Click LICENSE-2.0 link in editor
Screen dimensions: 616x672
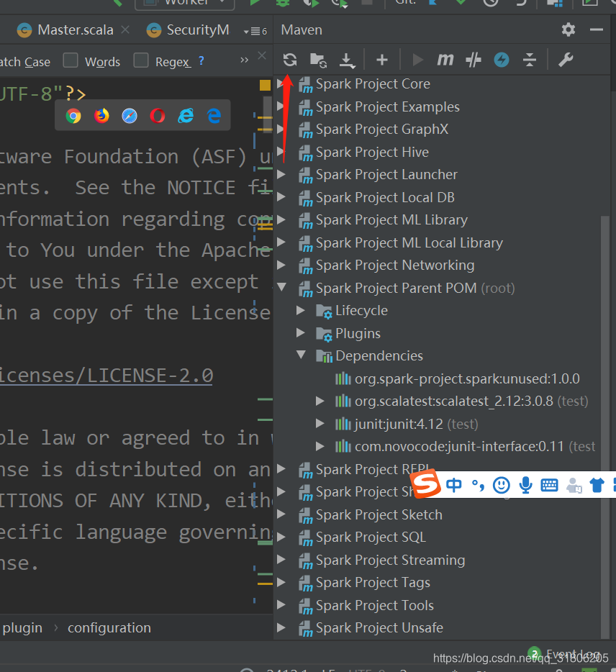click(106, 376)
